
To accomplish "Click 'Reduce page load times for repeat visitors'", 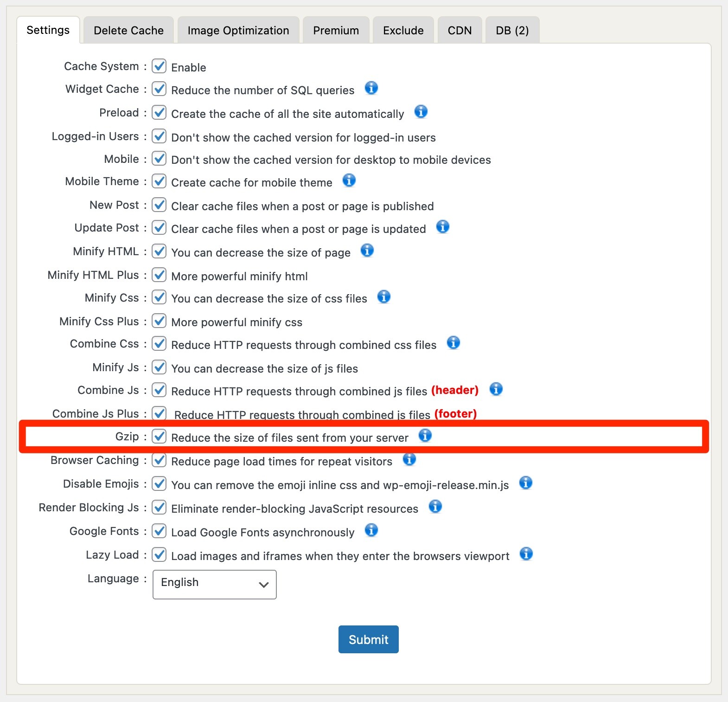I will [282, 461].
